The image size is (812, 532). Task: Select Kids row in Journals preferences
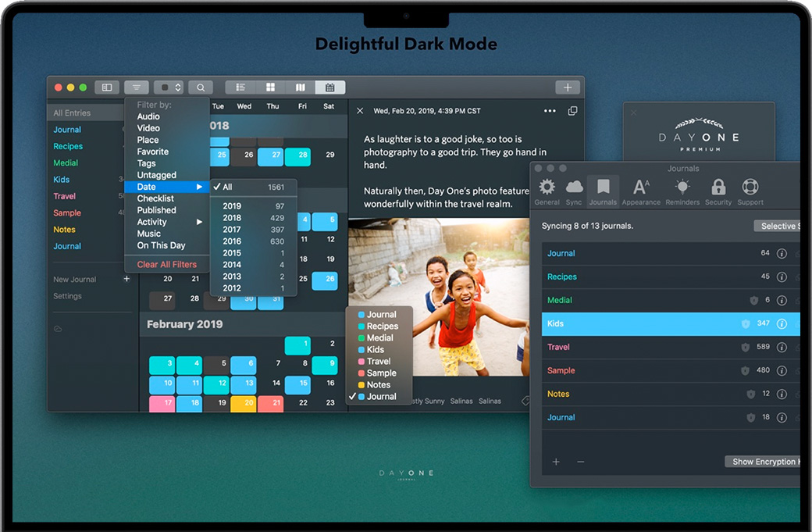click(671, 323)
